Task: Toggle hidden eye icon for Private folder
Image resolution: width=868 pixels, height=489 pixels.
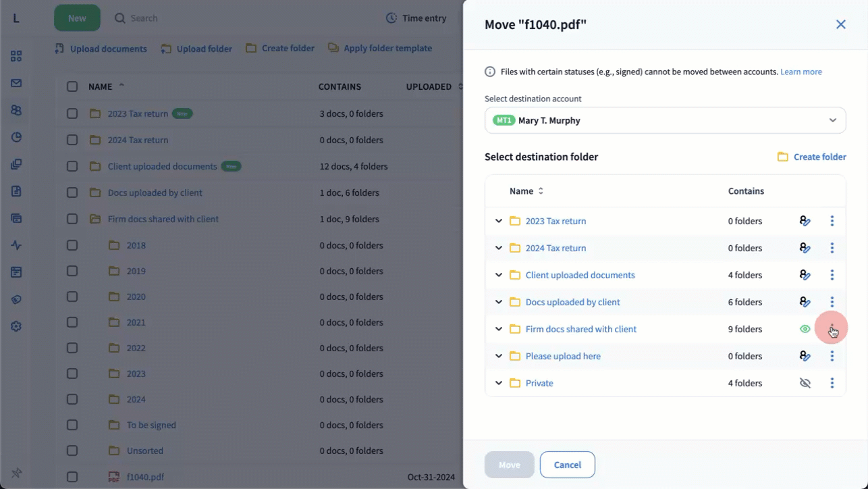Action: (x=805, y=383)
